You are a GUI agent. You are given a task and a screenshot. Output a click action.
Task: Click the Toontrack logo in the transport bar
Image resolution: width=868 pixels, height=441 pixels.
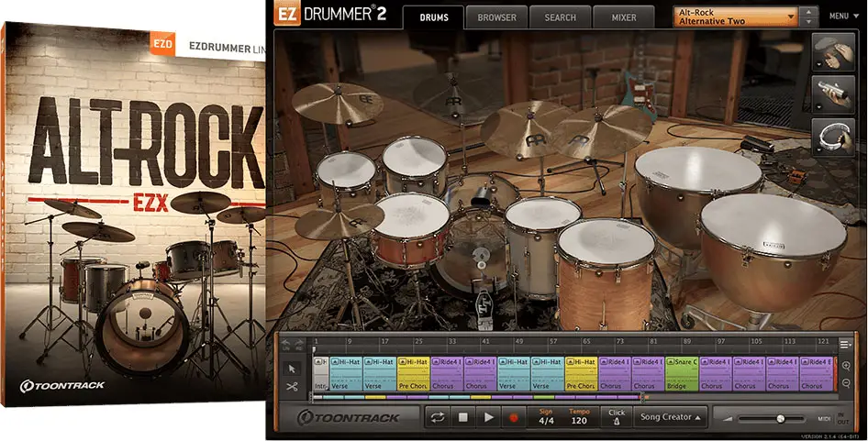coord(348,418)
